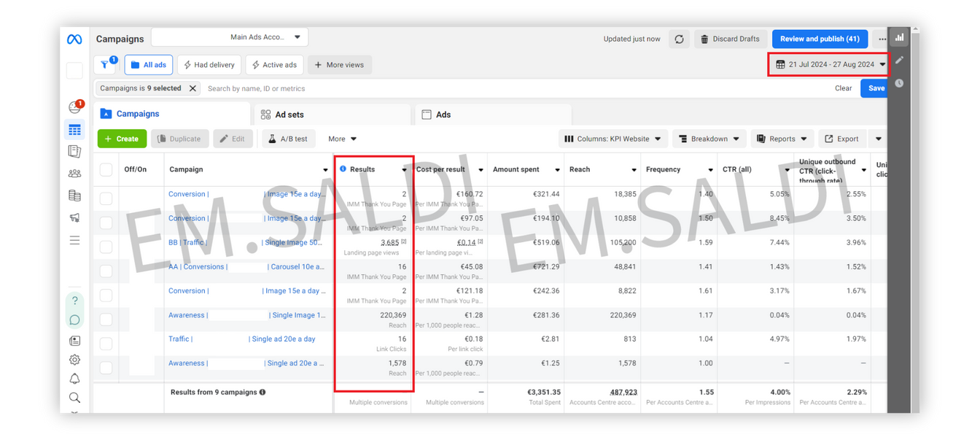Open the Frequency column header dropdown arrow
Image resolution: width=980 pixels, height=440 pixels.
[x=710, y=170]
